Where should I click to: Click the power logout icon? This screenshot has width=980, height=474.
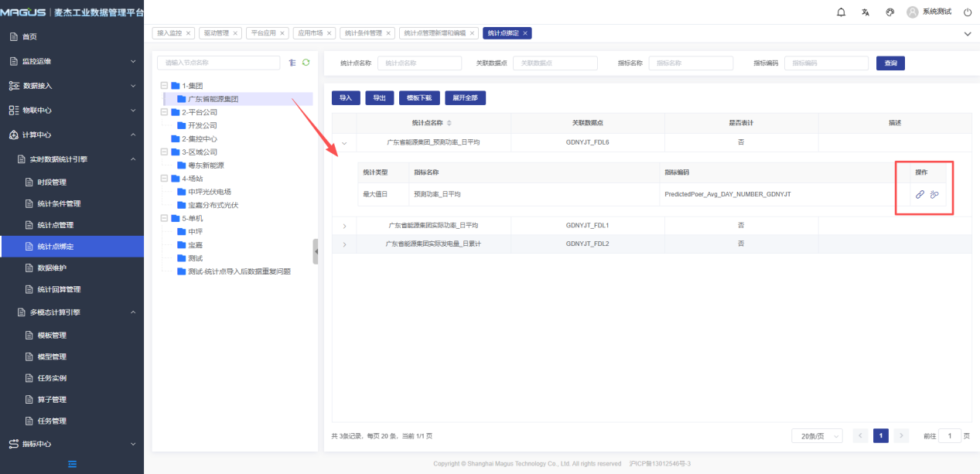[x=967, y=12]
